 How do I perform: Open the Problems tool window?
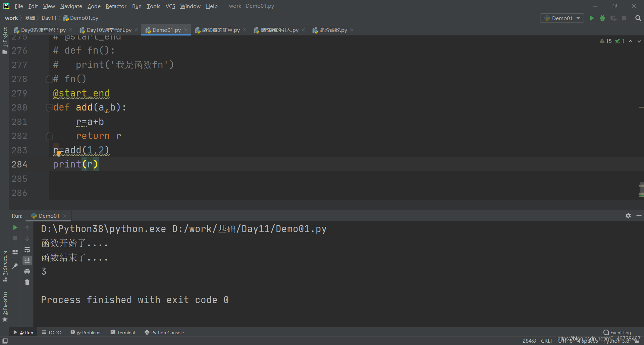coord(86,333)
